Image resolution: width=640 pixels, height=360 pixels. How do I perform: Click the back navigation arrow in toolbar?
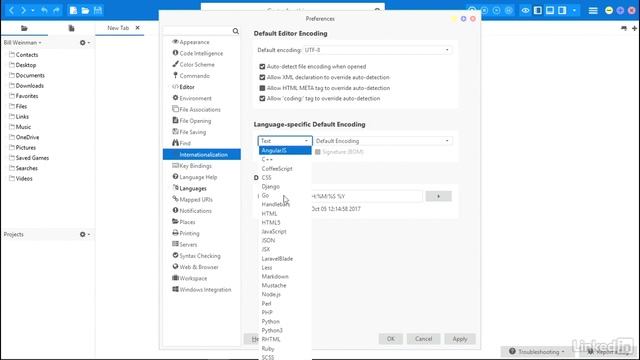[x=11, y=10]
